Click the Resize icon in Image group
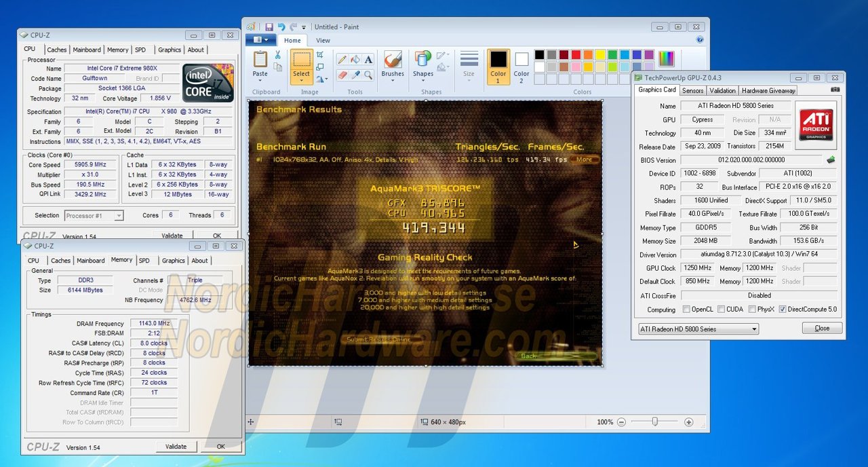The width and height of the screenshot is (868, 467). coord(320,67)
